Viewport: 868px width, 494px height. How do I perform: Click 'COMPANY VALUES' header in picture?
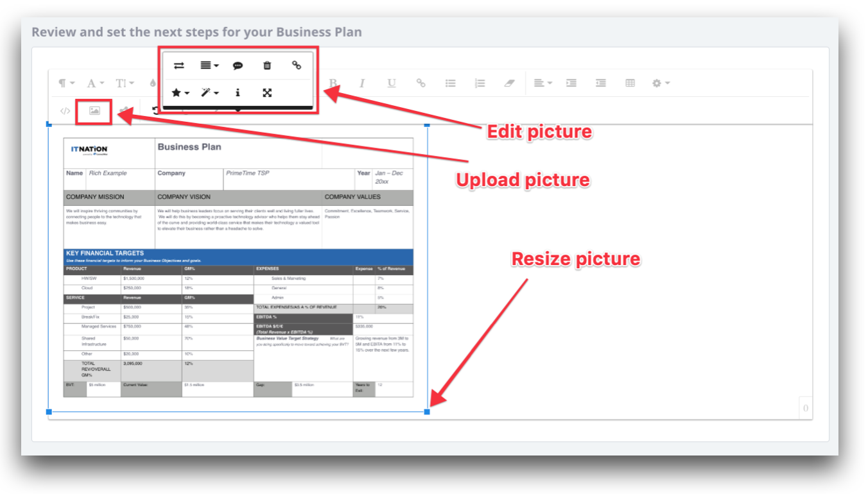tap(352, 197)
